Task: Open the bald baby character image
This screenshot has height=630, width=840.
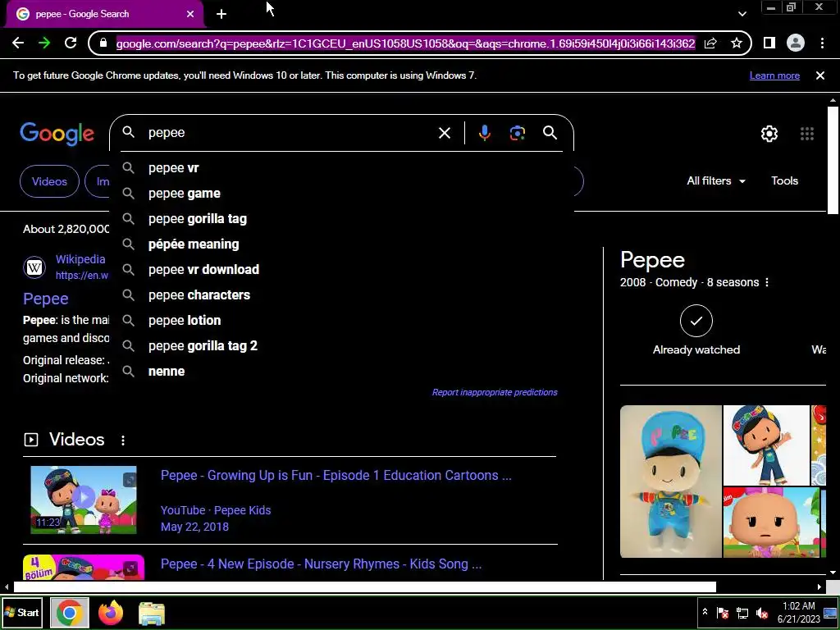Action: [771, 523]
